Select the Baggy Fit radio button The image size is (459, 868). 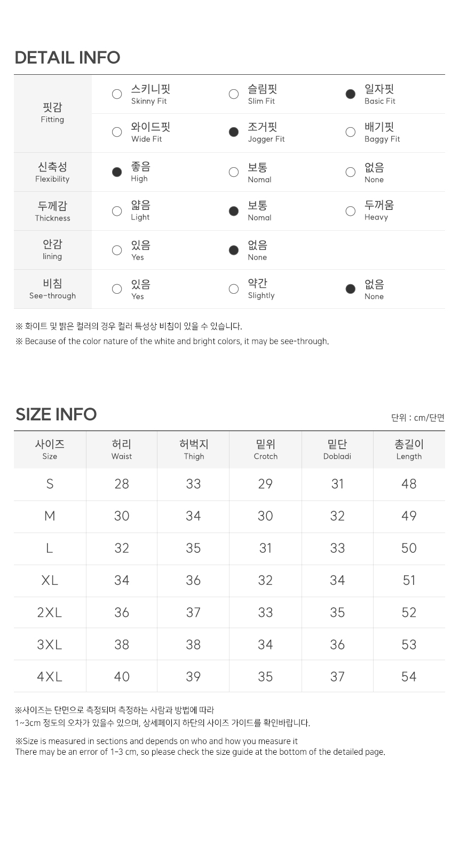pyautogui.click(x=350, y=132)
